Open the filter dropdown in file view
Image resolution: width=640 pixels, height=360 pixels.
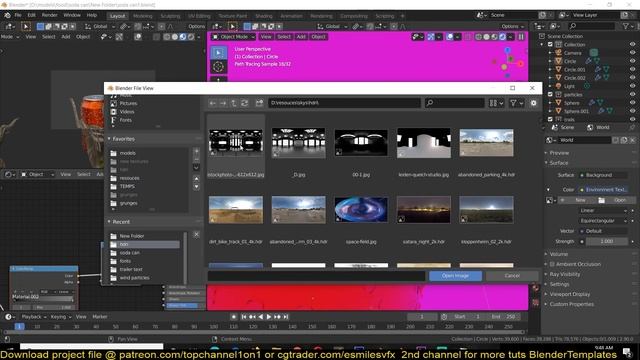(x=516, y=103)
